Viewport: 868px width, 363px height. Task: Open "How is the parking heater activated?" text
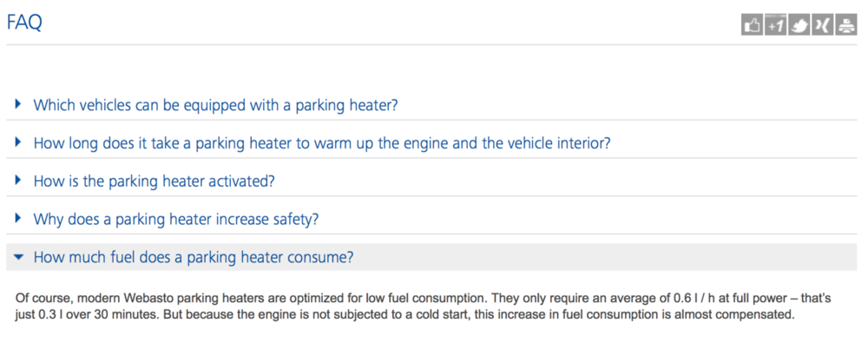coord(154,181)
